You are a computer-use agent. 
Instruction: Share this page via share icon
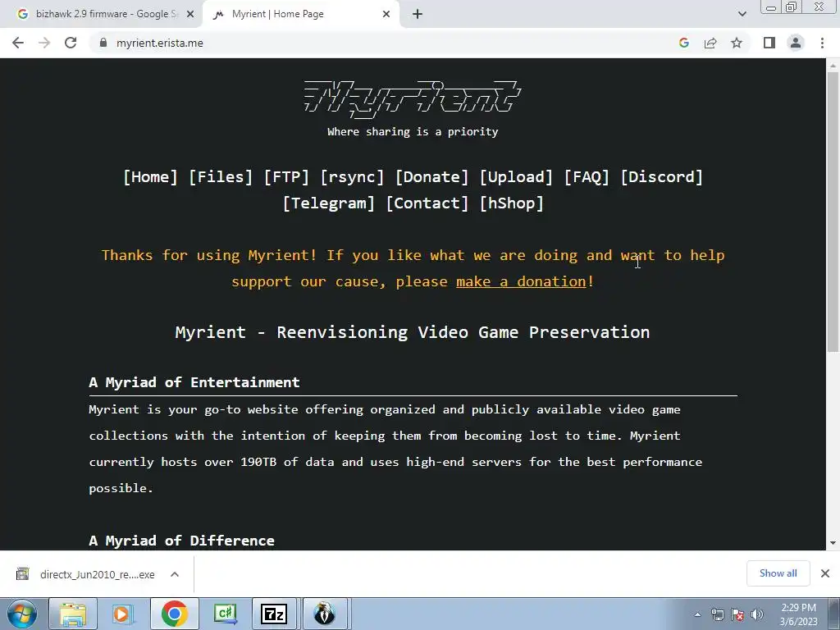(x=710, y=43)
